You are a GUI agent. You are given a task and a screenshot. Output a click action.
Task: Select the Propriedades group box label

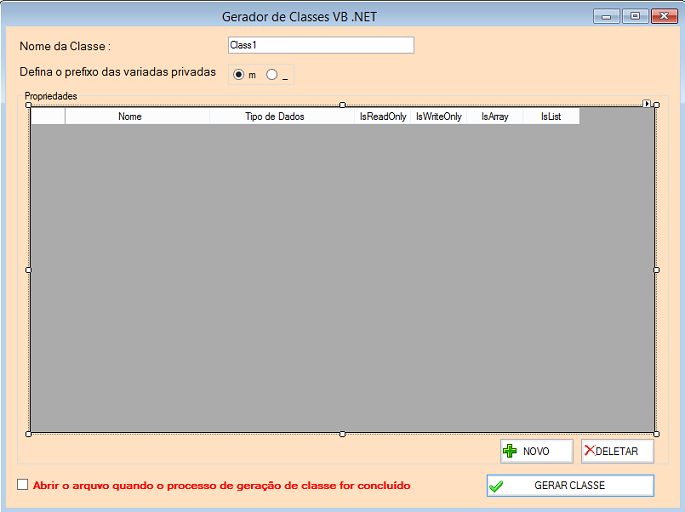click(x=51, y=96)
